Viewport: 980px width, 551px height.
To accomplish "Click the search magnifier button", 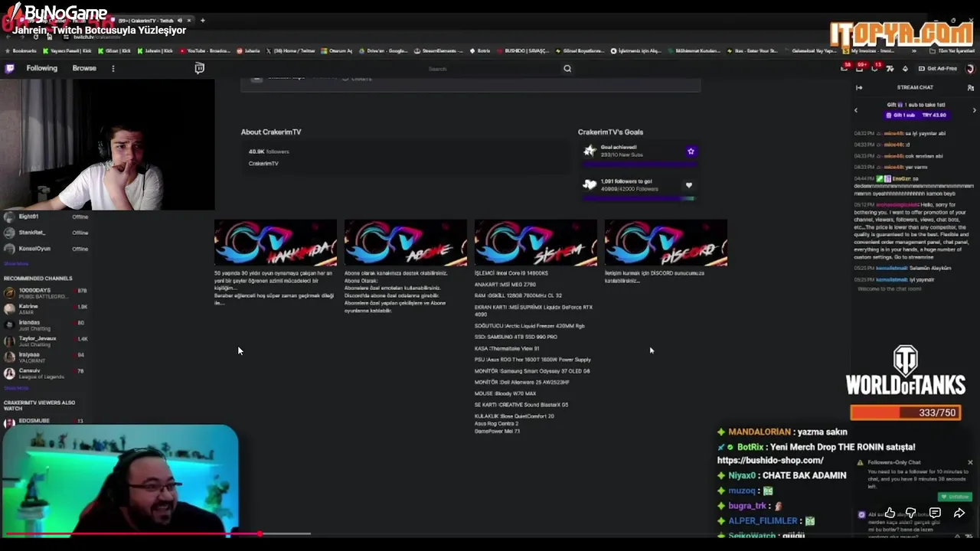I will (x=567, y=69).
